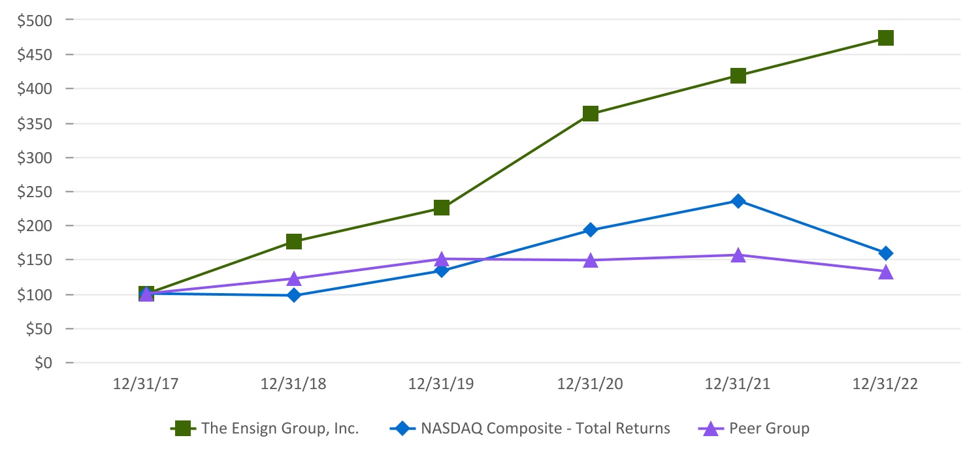Viewport: 980px width, 457px height.
Task: Click the Ensign Group square at 12/31/18
Action: tap(294, 242)
